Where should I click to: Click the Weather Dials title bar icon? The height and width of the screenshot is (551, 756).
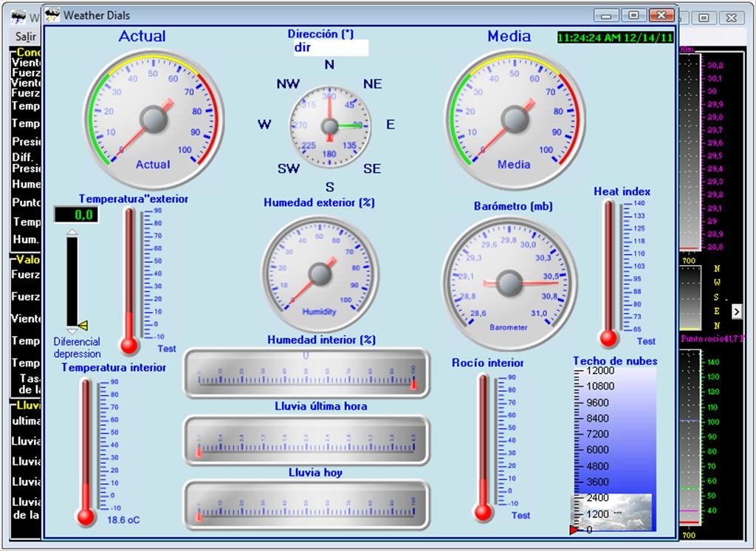click(52, 15)
